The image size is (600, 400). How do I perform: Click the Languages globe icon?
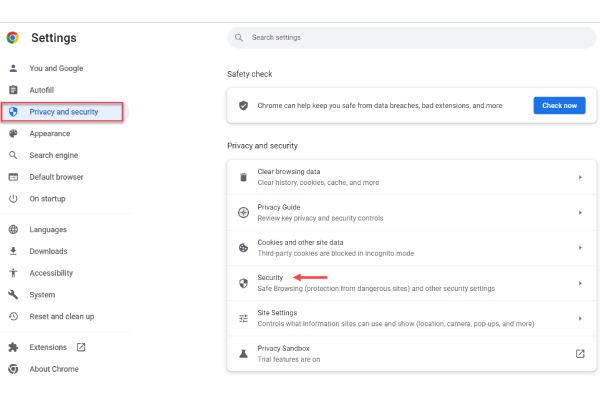[13, 229]
